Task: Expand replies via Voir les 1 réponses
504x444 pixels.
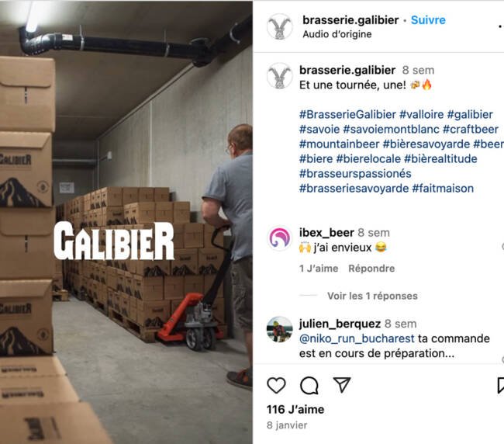Action: 372,296
